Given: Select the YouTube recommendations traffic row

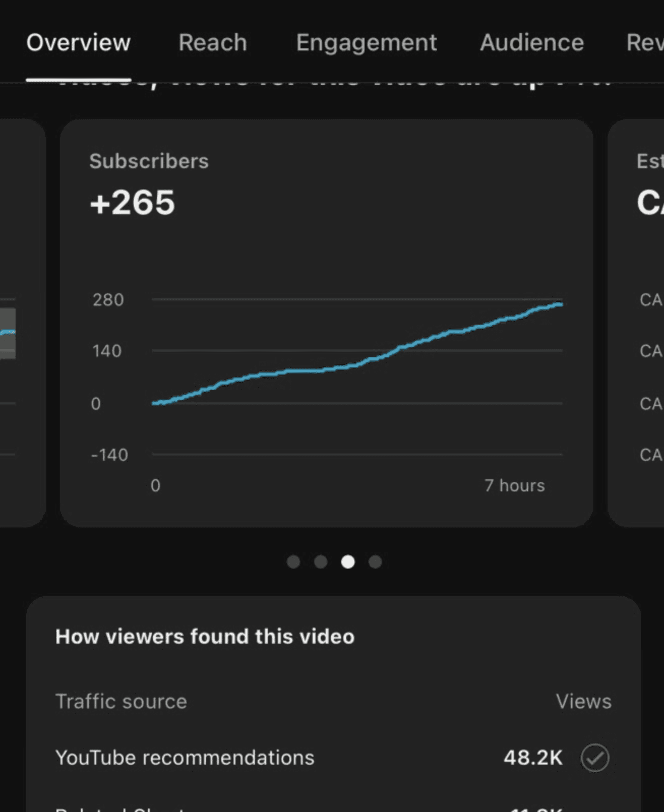Looking at the screenshot, I should click(333, 758).
